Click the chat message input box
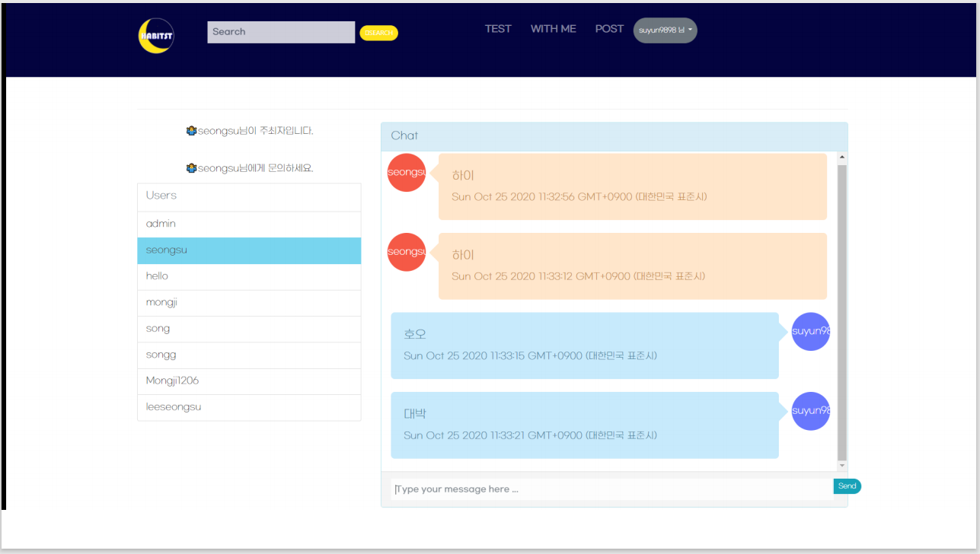Viewport: 980px width, 554px height. pos(612,489)
